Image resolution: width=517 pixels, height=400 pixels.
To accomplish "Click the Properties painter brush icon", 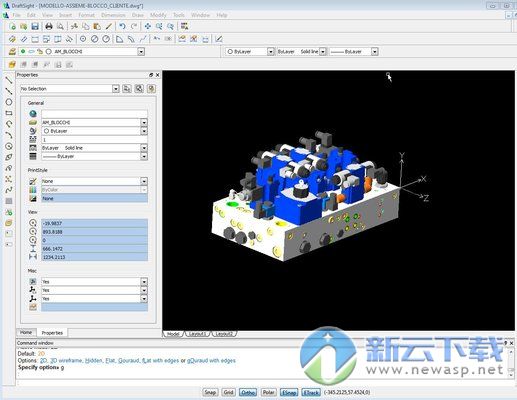I will click(x=108, y=26).
